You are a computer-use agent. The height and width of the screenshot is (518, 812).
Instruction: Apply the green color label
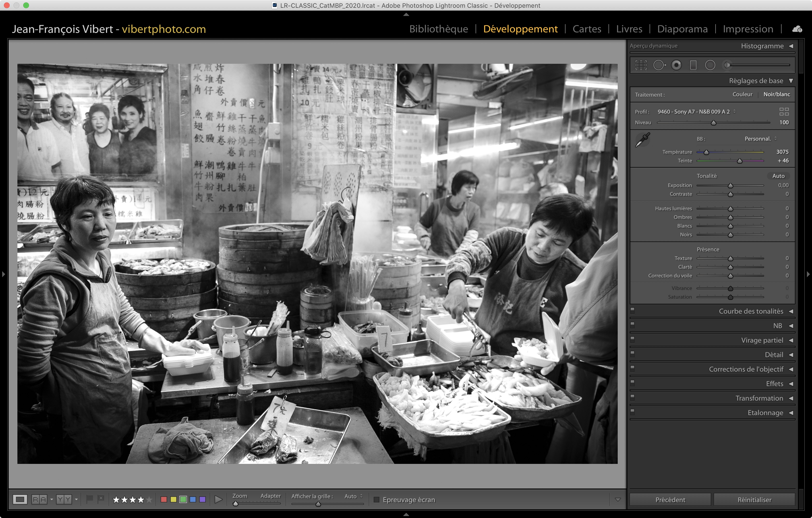coord(183,499)
